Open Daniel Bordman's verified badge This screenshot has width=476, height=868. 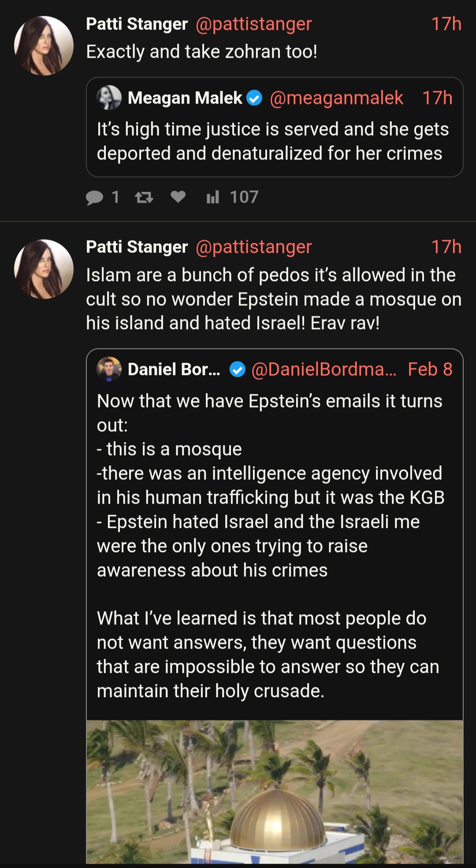click(x=238, y=370)
